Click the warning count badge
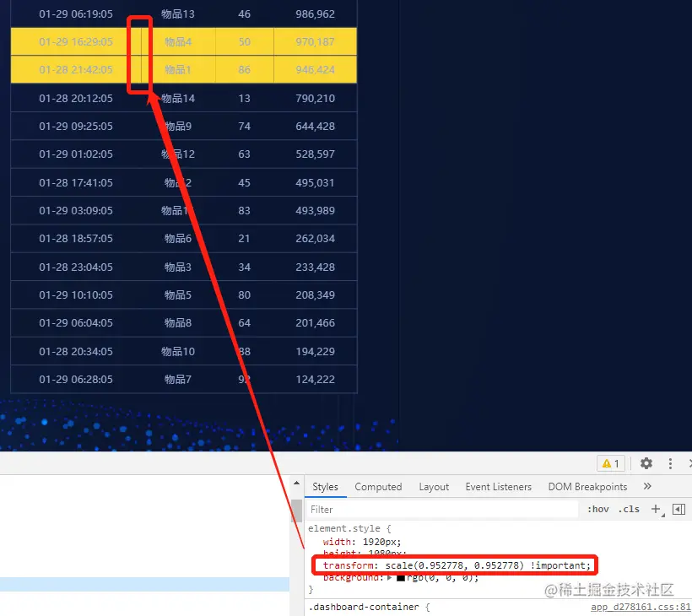Viewport: 692px width, 616px height. coord(611,463)
